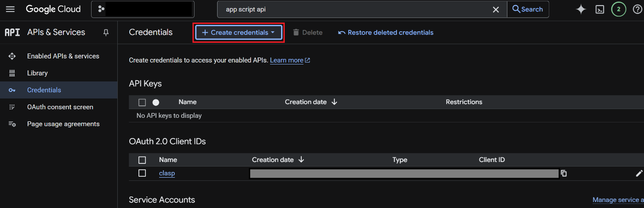Click the OAuth consent screen dots icon
This screenshot has height=208, width=644.
(12, 107)
